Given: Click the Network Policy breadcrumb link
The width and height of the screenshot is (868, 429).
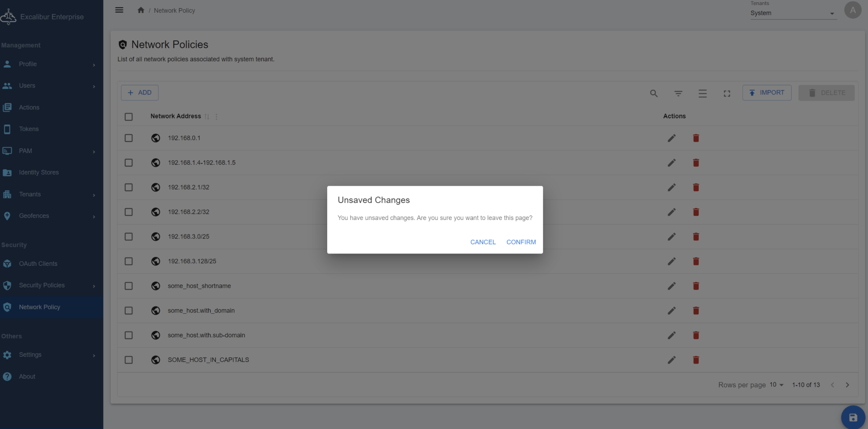Looking at the screenshot, I should (174, 11).
